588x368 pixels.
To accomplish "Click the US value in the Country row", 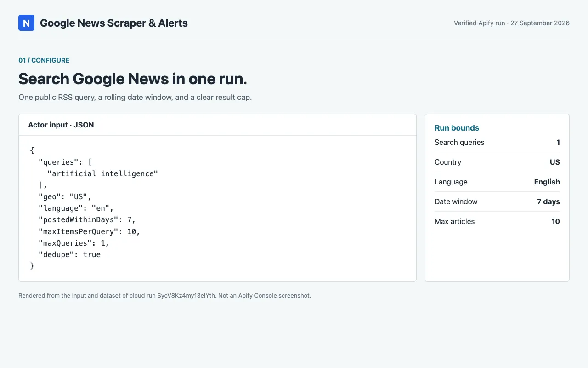I will (x=555, y=162).
